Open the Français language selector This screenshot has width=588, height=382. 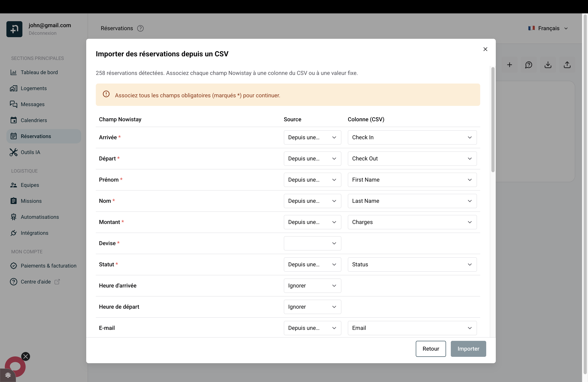[x=548, y=28]
